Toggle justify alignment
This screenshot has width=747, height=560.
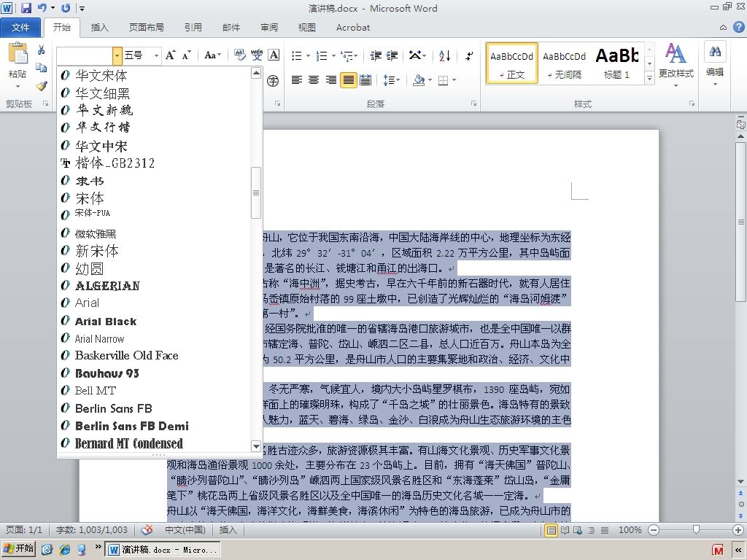[349, 80]
